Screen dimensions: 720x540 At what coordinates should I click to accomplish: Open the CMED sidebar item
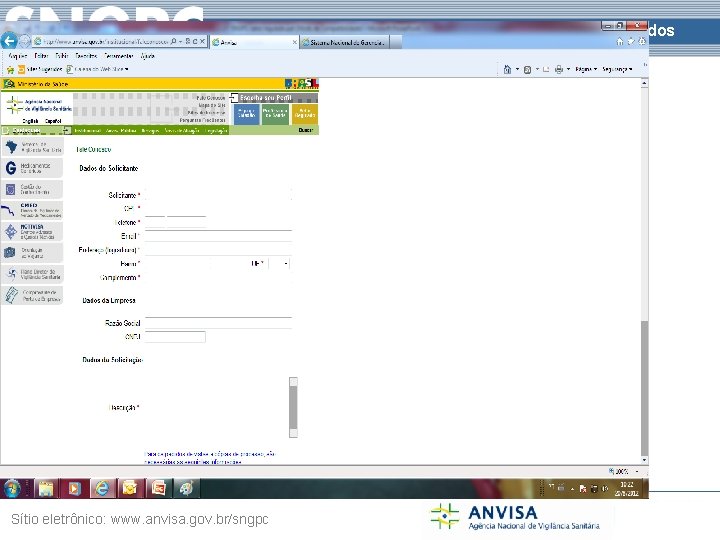click(32, 210)
